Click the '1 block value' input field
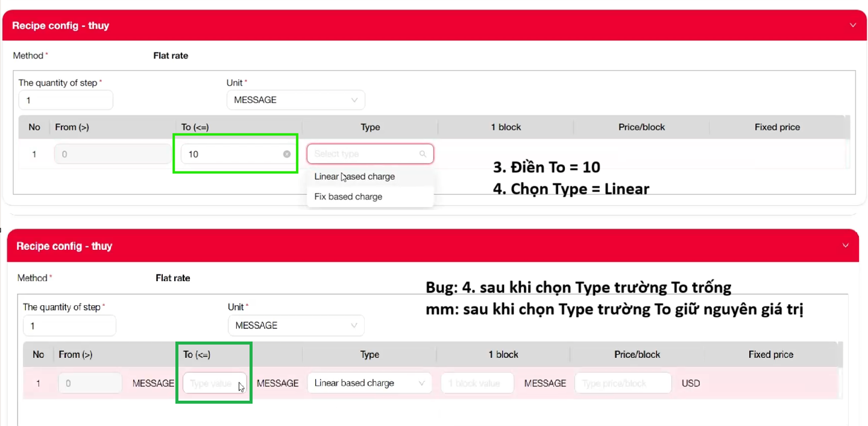 tap(477, 383)
